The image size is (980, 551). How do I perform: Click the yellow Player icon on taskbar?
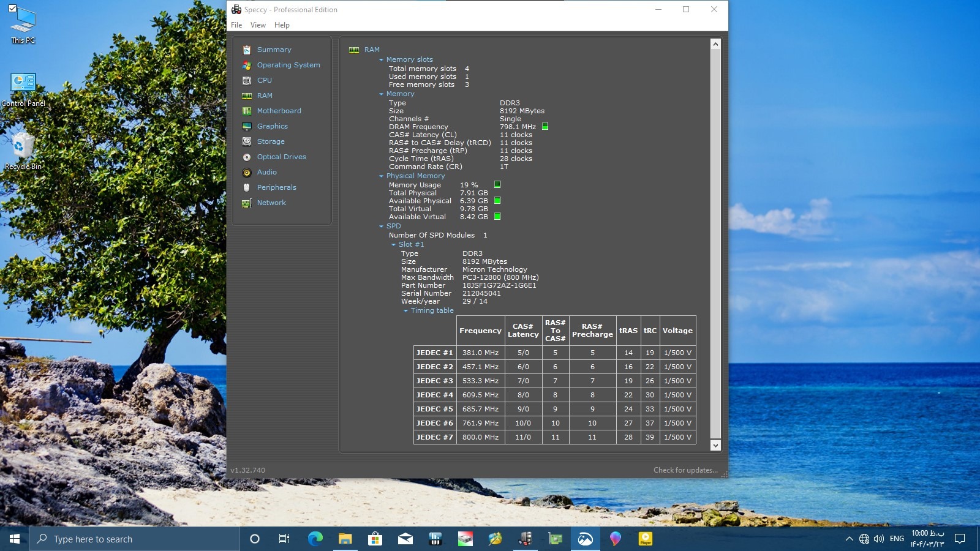(x=646, y=539)
